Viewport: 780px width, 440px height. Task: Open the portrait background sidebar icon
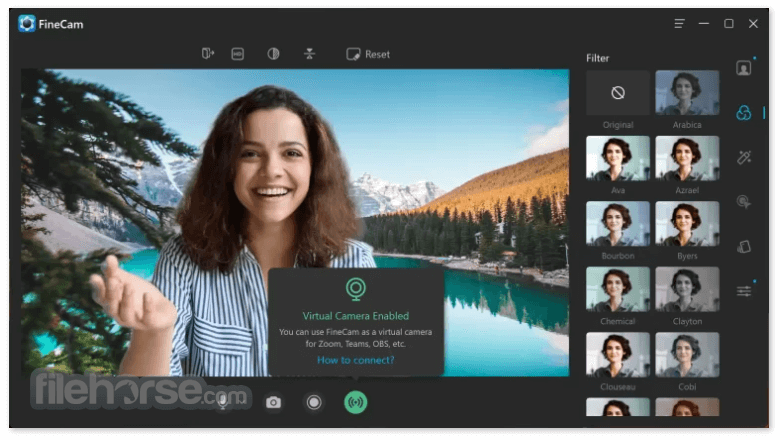coord(744,68)
